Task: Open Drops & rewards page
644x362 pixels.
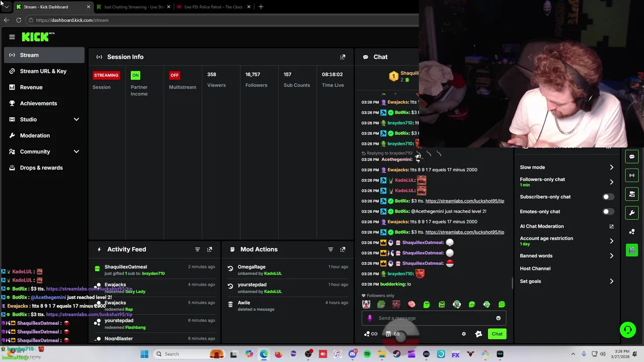Action: point(44,167)
